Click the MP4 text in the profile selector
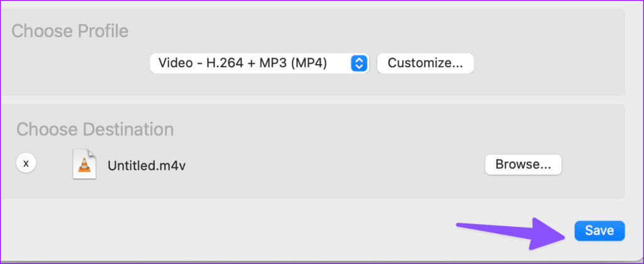Viewport: 644px width, 264px height. point(312,63)
